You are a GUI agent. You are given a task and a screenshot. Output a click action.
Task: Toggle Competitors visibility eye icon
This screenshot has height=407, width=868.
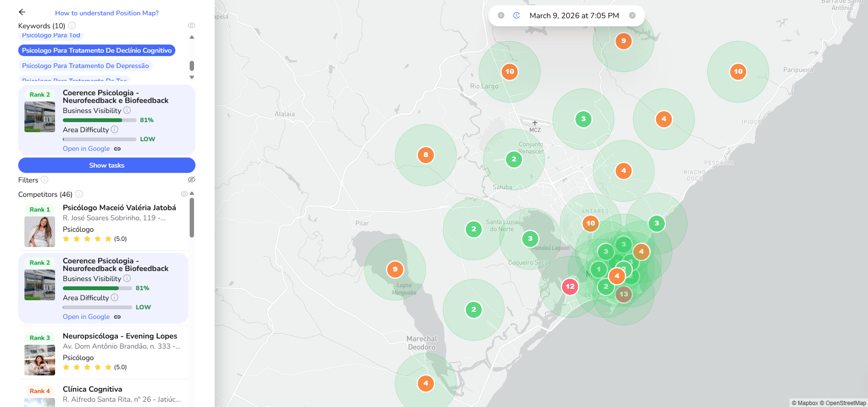pyautogui.click(x=184, y=194)
